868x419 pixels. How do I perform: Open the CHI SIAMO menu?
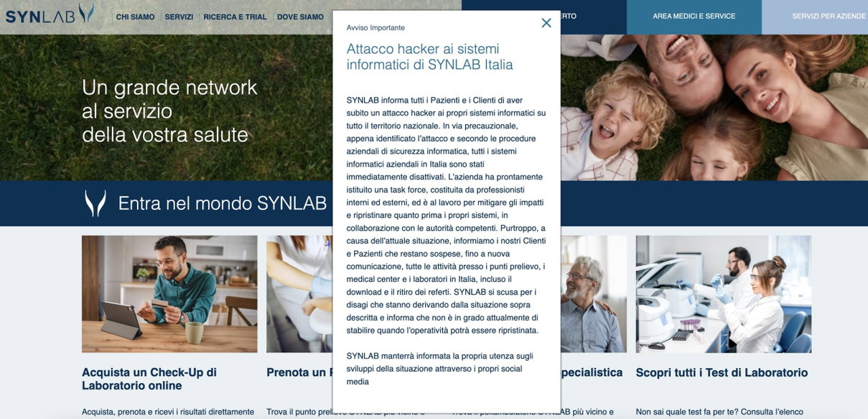[135, 17]
